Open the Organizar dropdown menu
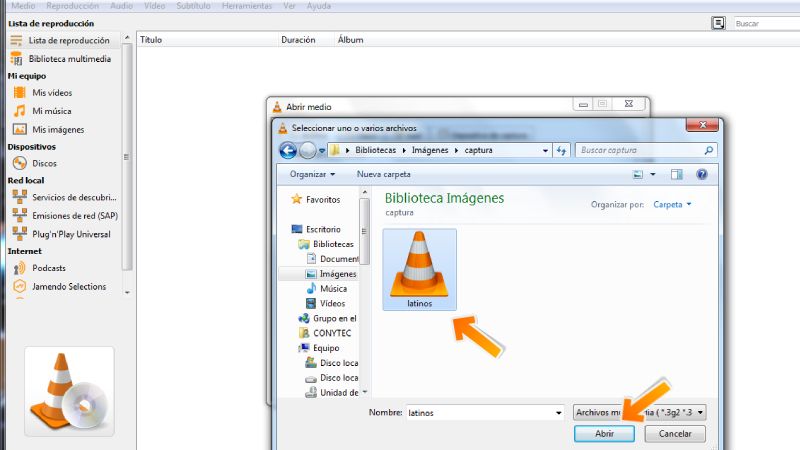The image size is (800, 450). pos(312,174)
